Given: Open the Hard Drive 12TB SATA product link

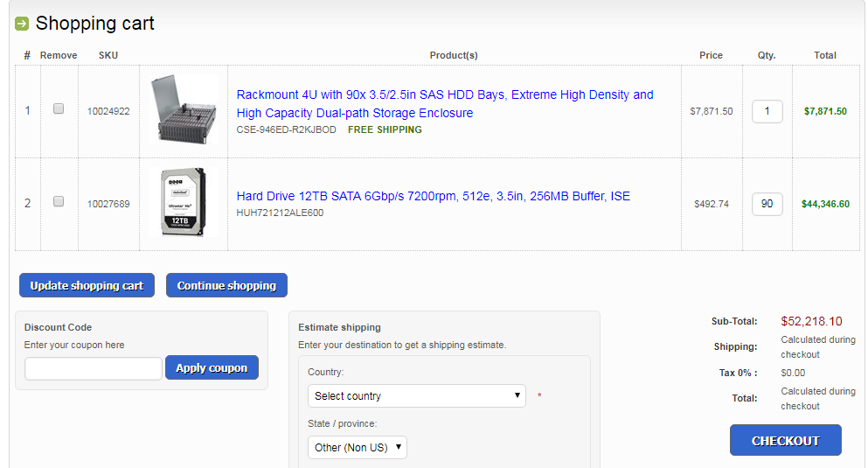Looking at the screenshot, I should click(433, 196).
